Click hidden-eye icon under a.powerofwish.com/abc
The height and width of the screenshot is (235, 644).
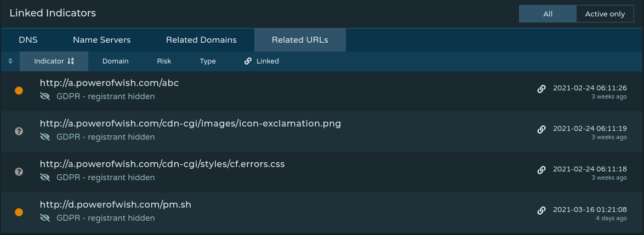click(x=45, y=96)
